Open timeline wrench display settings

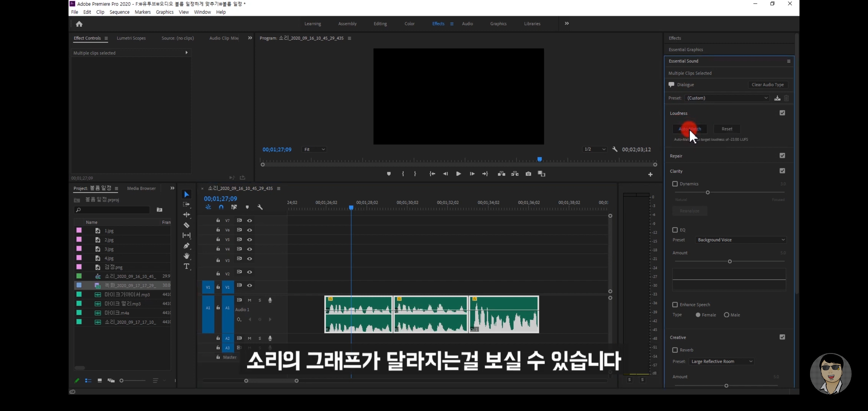click(260, 207)
